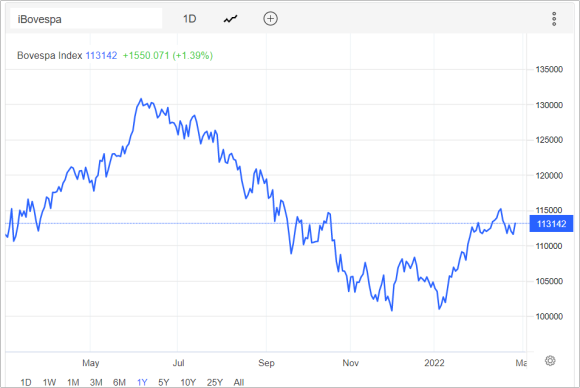Click the 2022 label on time axis

(434, 363)
